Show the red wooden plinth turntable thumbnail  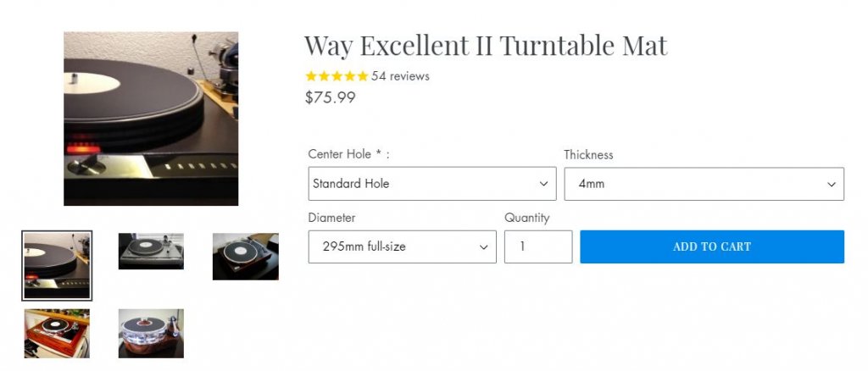pos(57,333)
